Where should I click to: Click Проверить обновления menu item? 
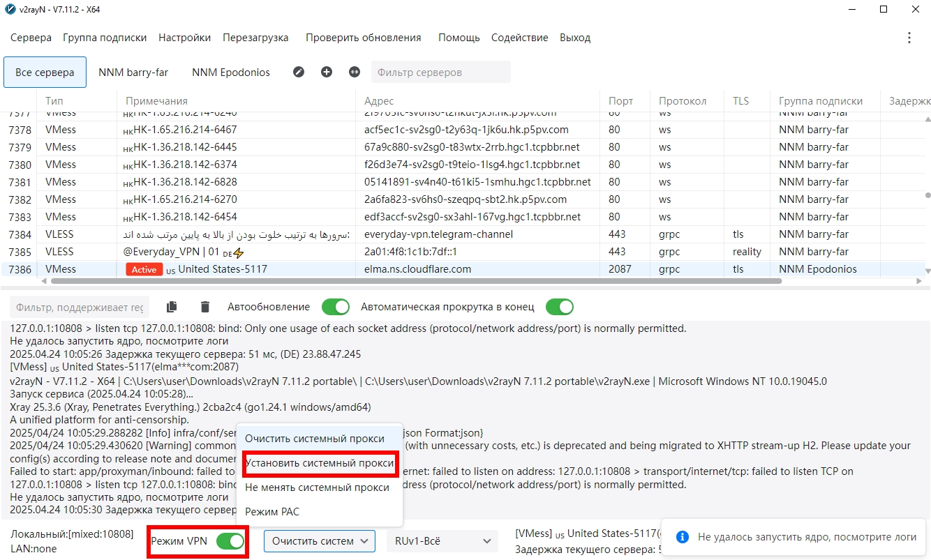[x=363, y=38]
